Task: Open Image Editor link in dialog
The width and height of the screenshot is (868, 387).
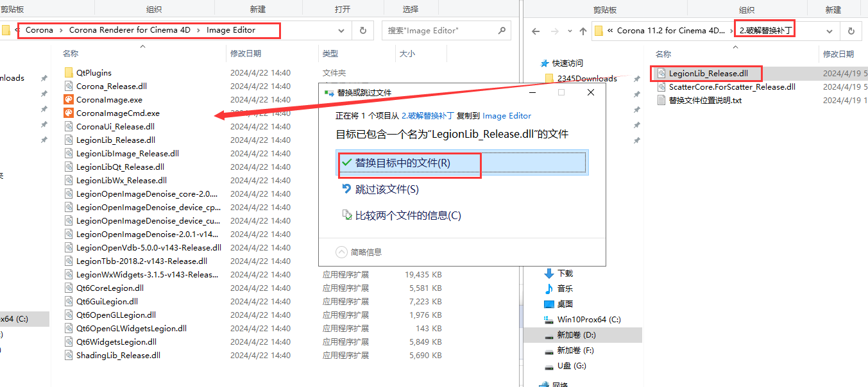Action: [507, 116]
